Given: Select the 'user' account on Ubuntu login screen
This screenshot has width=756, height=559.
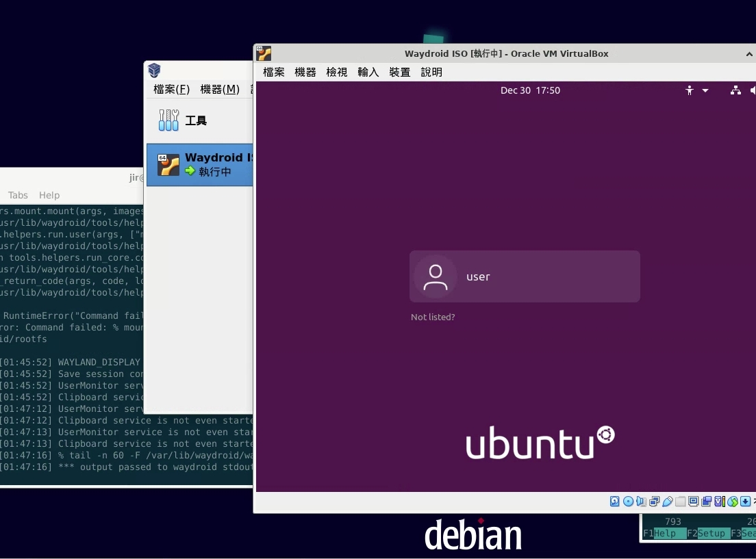Looking at the screenshot, I should [525, 276].
